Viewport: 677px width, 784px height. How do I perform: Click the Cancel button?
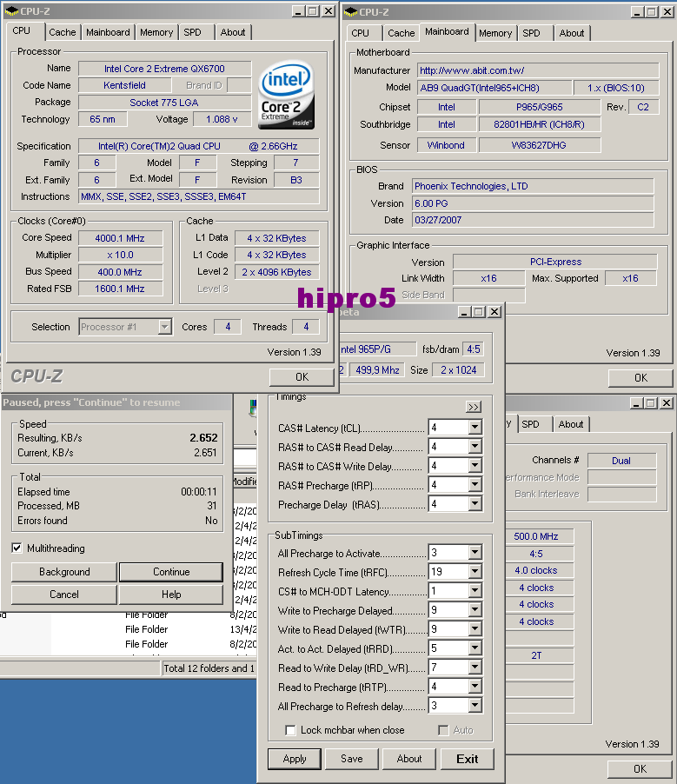coord(64,594)
